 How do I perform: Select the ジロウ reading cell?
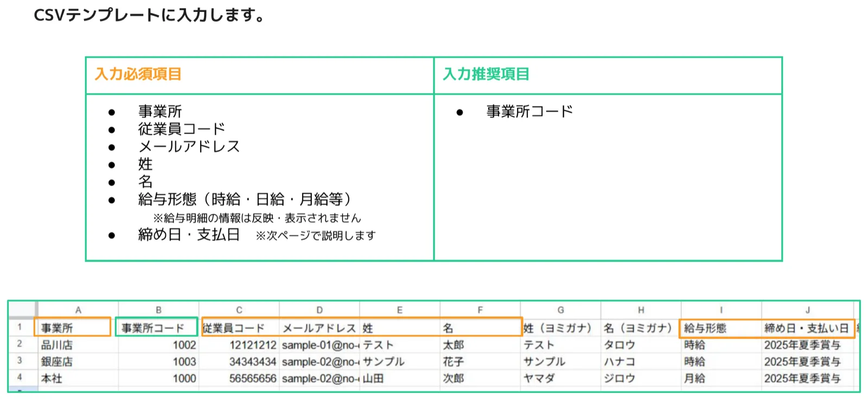point(641,378)
